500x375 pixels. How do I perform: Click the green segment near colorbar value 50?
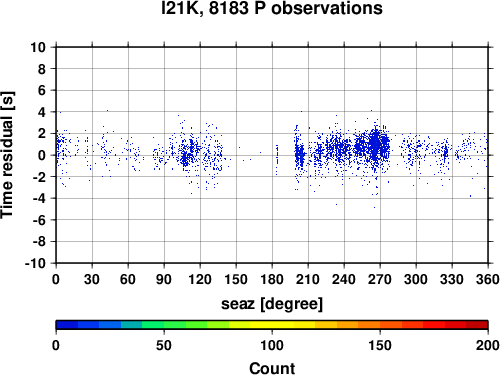[x=164, y=325]
